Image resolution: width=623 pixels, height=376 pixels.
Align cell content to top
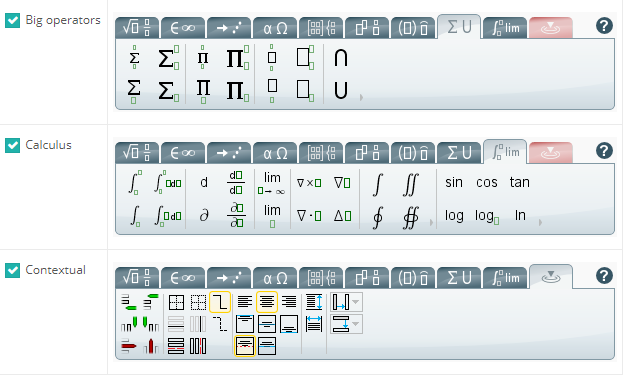click(245, 324)
